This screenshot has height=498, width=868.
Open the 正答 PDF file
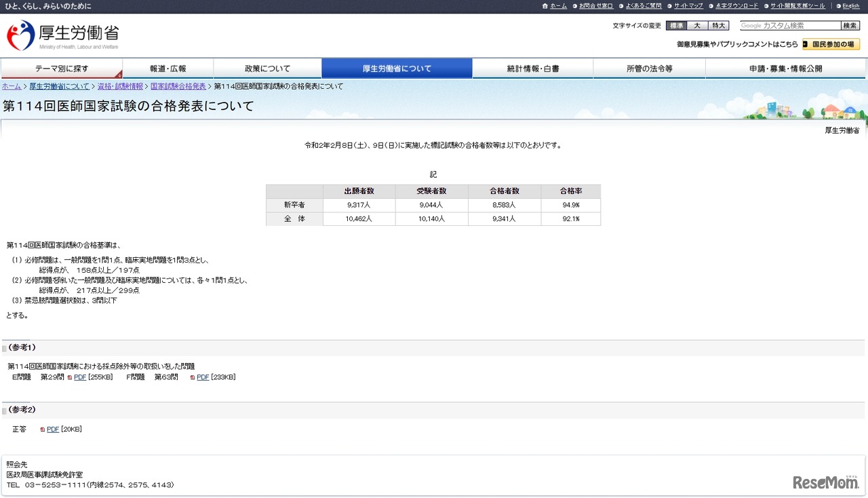pyautogui.click(x=53, y=429)
